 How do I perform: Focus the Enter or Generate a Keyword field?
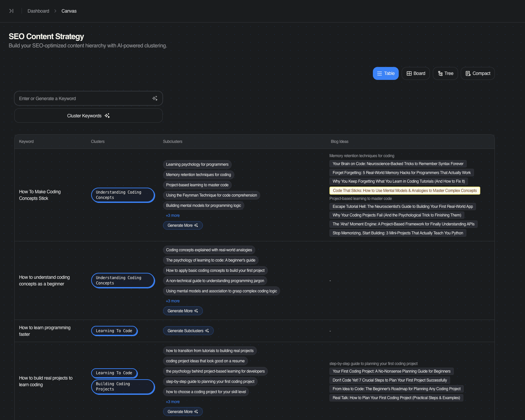[83, 98]
